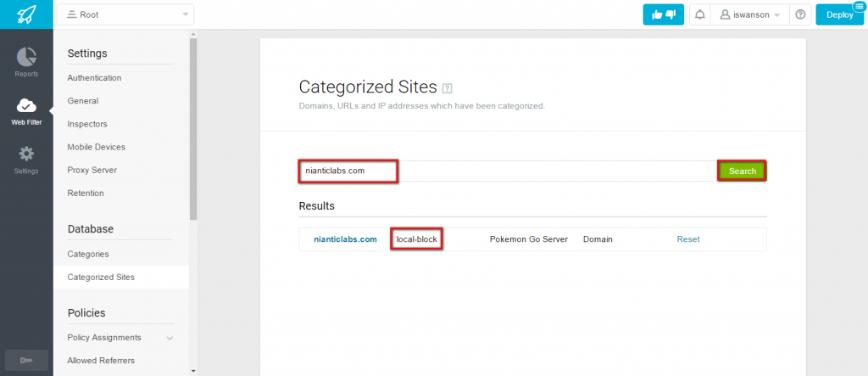The height and width of the screenshot is (376, 868).
Task: Click the Results heading
Action: pos(317,205)
